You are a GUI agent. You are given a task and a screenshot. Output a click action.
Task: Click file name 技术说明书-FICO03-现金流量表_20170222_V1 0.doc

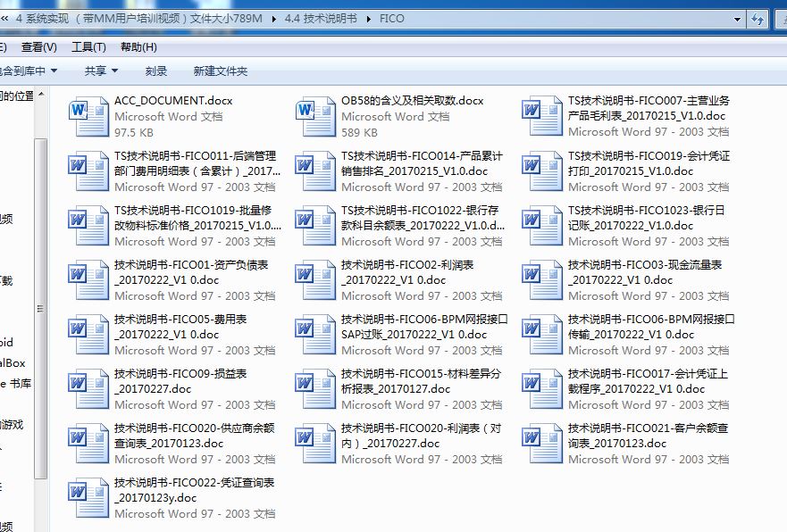click(645, 272)
